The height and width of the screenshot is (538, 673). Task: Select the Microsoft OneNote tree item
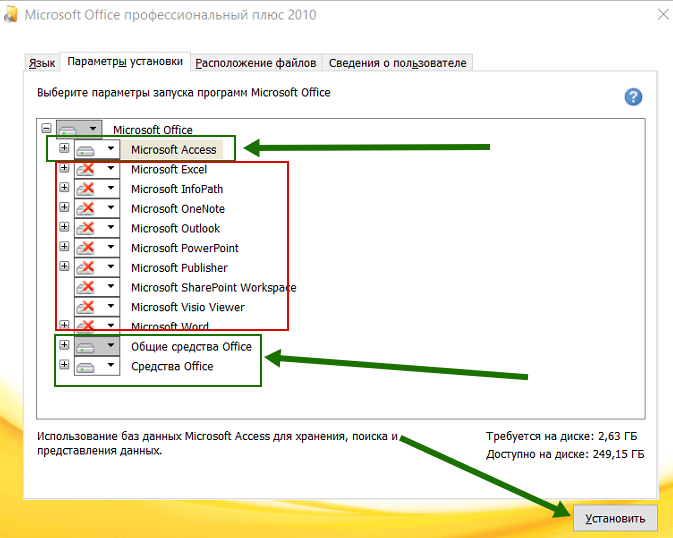pos(178,209)
